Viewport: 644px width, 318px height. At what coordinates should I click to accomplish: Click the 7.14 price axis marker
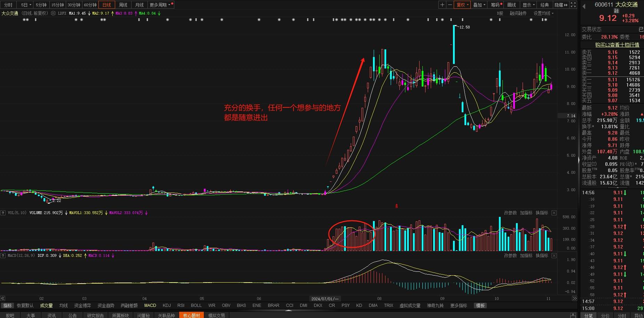point(567,116)
